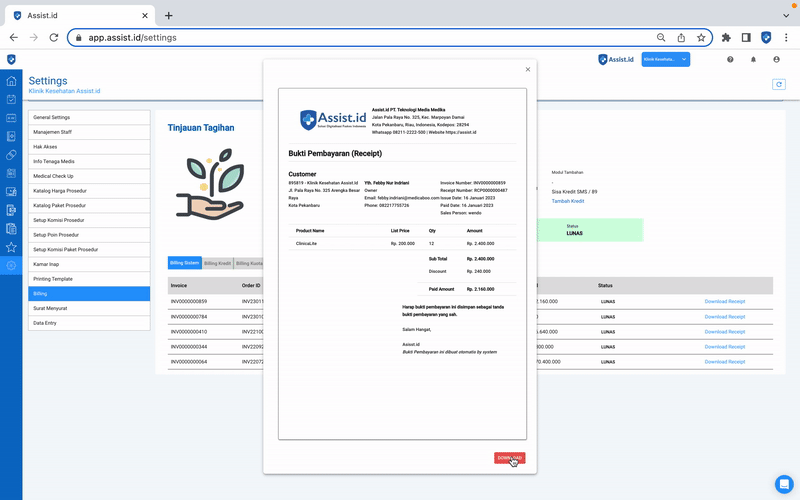Open Manajemen Staff settings item
The image size is (800, 500).
tap(89, 132)
